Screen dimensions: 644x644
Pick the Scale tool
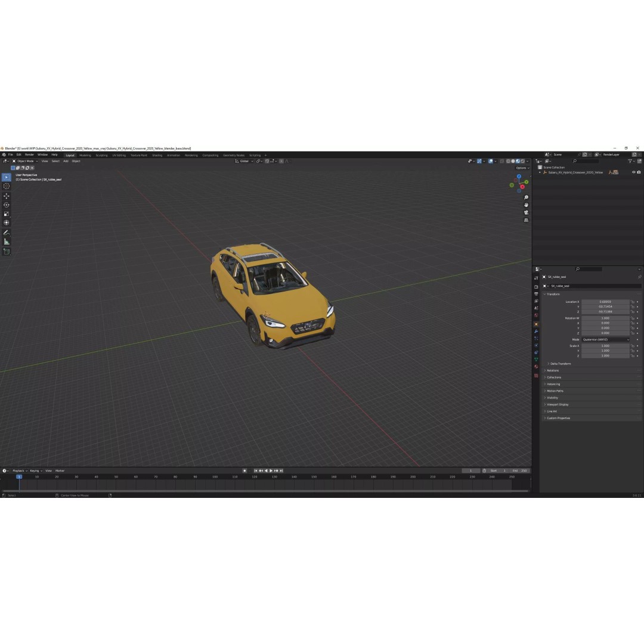point(6,213)
